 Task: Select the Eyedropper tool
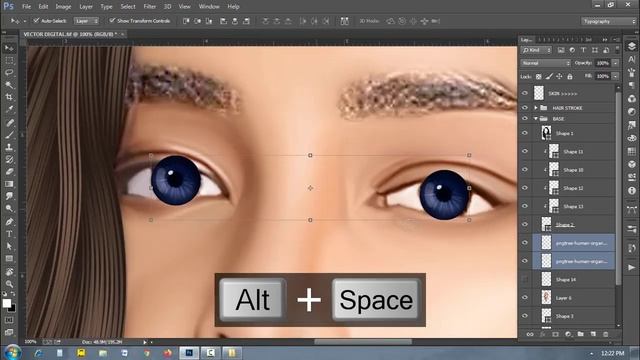pyautogui.click(x=9, y=109)
